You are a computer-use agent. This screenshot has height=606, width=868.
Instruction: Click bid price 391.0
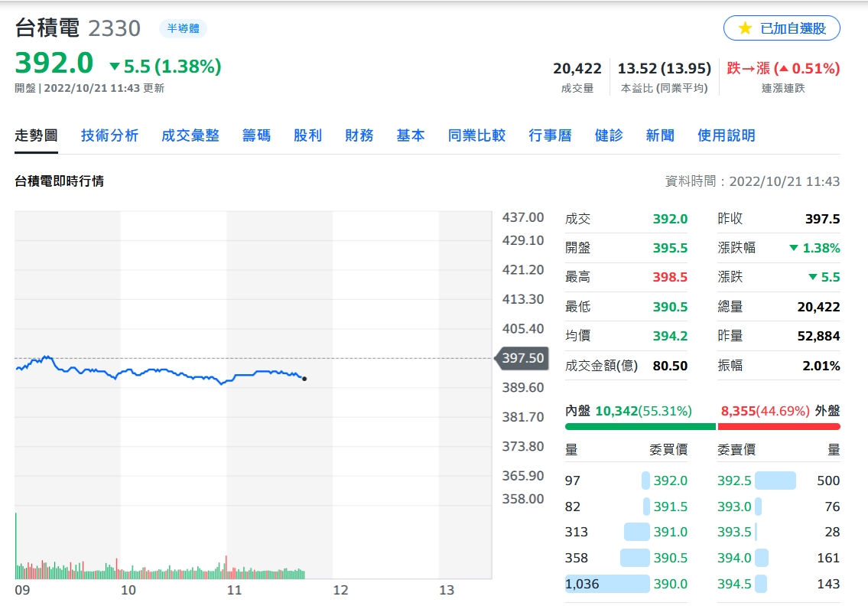pos(671,532)
